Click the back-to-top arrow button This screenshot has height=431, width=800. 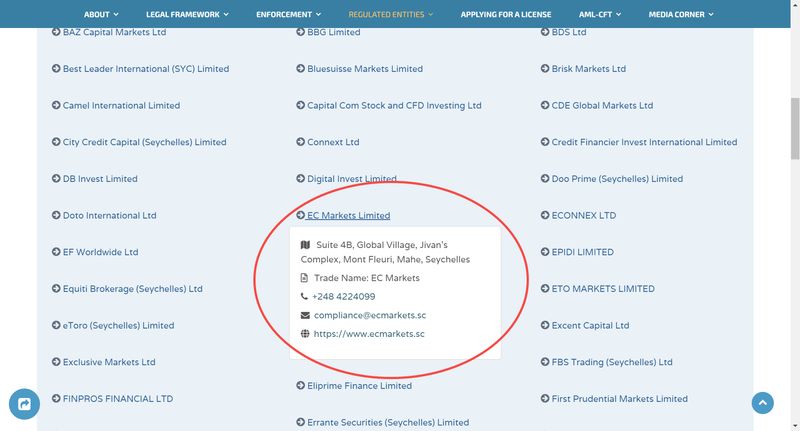pos(762,403)
